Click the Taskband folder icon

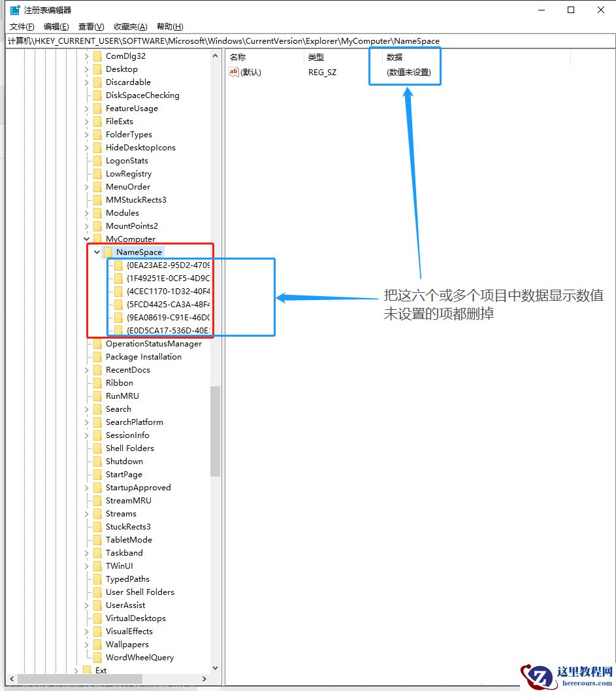pos(99,552)
